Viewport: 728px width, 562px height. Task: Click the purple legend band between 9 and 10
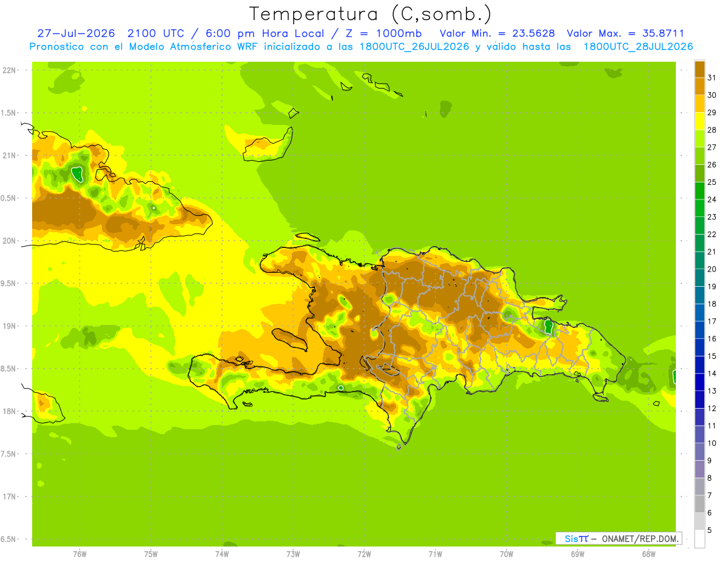[x=699, y=452]
